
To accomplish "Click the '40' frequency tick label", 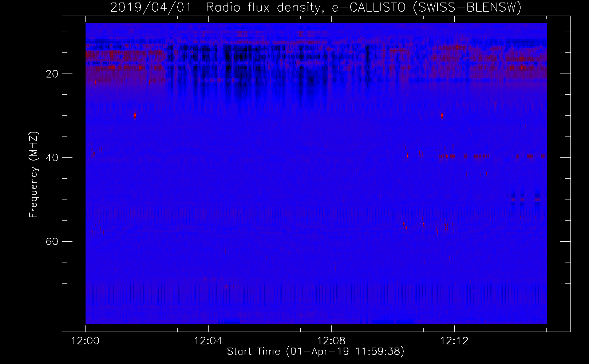I will click(52, 158).
